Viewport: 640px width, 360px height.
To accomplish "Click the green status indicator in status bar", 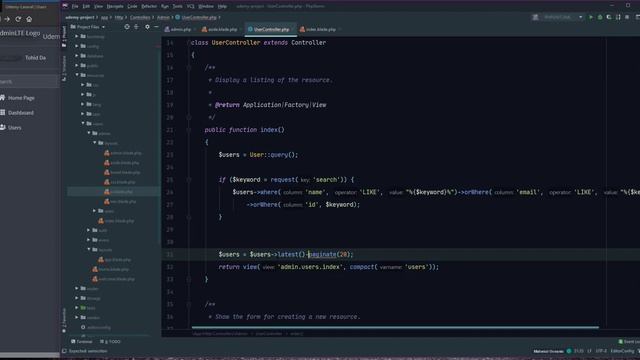I will coord(569,351).
